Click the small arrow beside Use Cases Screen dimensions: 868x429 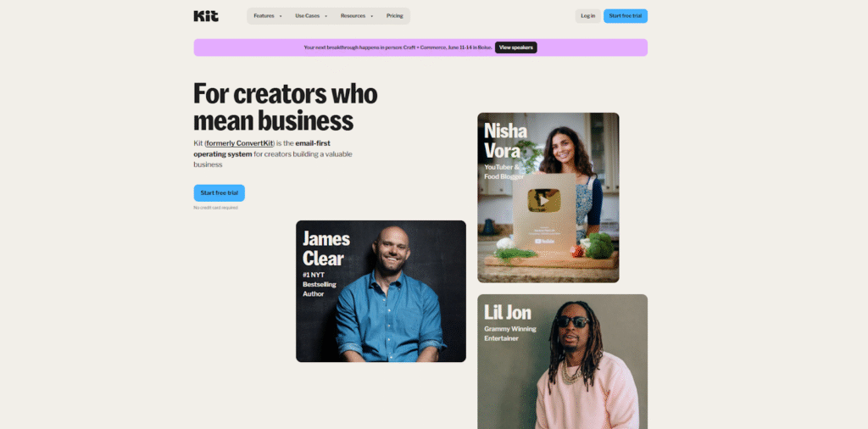click(x=326, y=16)
